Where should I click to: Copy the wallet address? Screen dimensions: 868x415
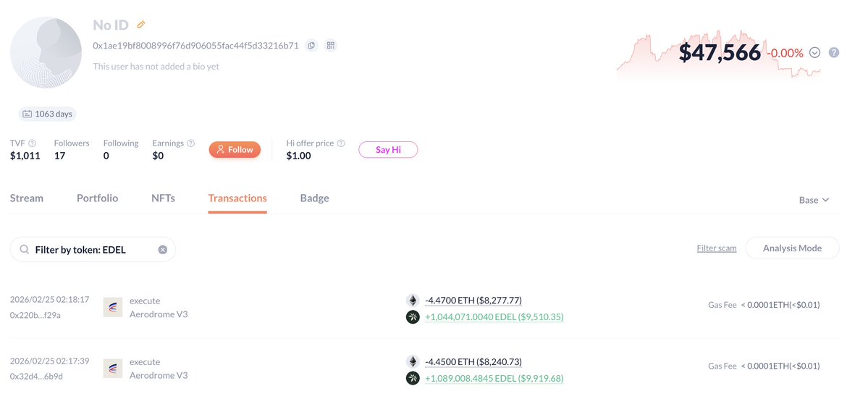pyautogui.click(x=311, y=46)
